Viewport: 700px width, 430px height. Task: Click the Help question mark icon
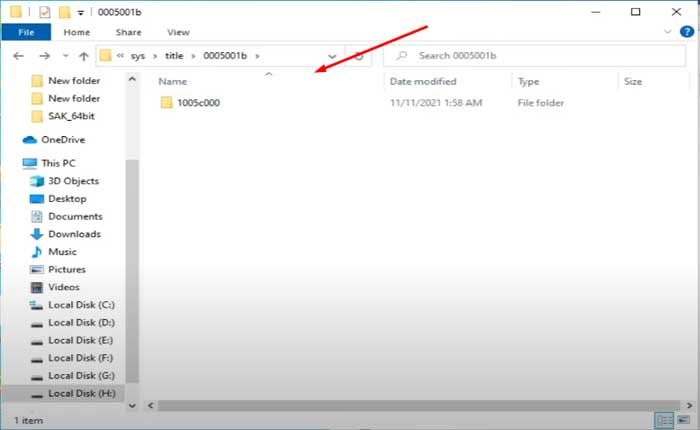[687, 32]
